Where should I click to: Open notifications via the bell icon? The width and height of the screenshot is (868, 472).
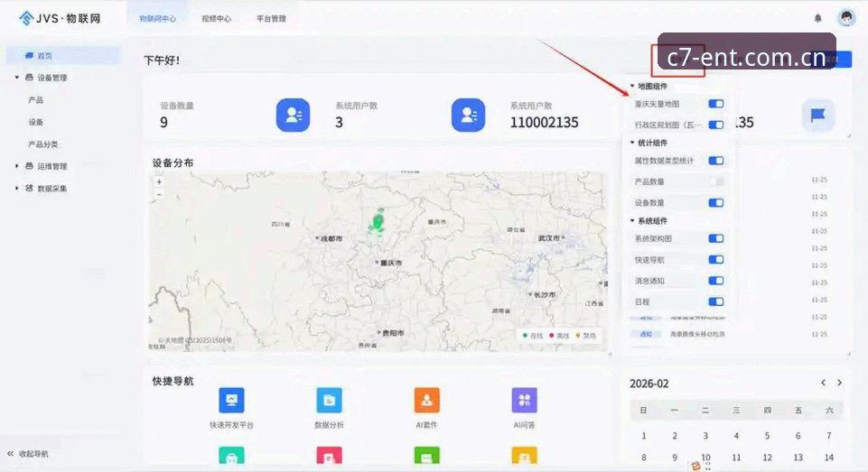[x=817, y=18]
